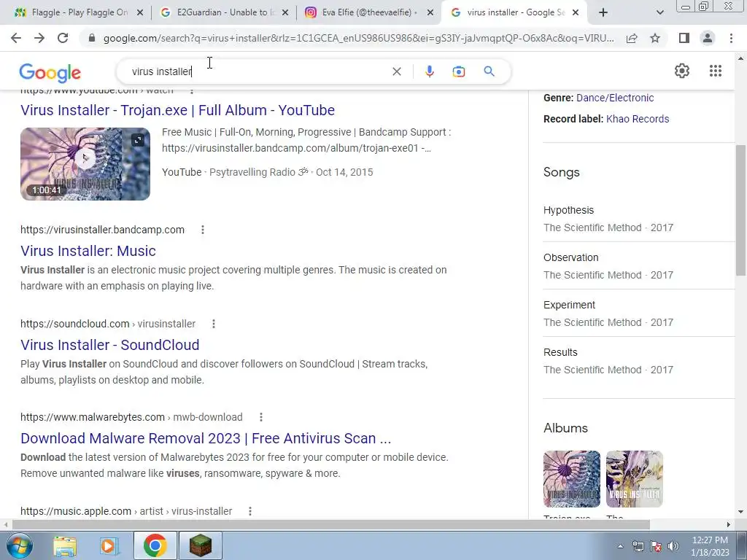Click into the Google search input
Image resolution: width=747 pixels, height=560 pixels.
tap(258, 71)
